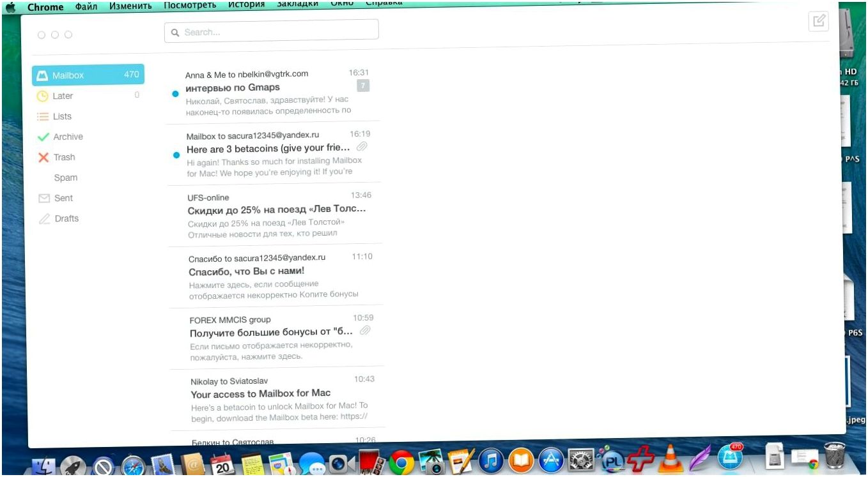Open the UFS-online email about «Лев Толстой»

[x=275, y=215]
